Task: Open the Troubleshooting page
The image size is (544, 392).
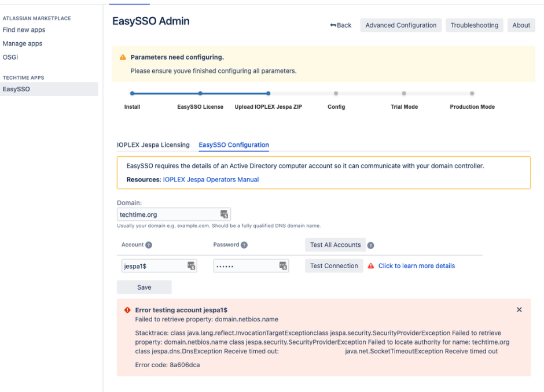Action: tap(474, 25)
